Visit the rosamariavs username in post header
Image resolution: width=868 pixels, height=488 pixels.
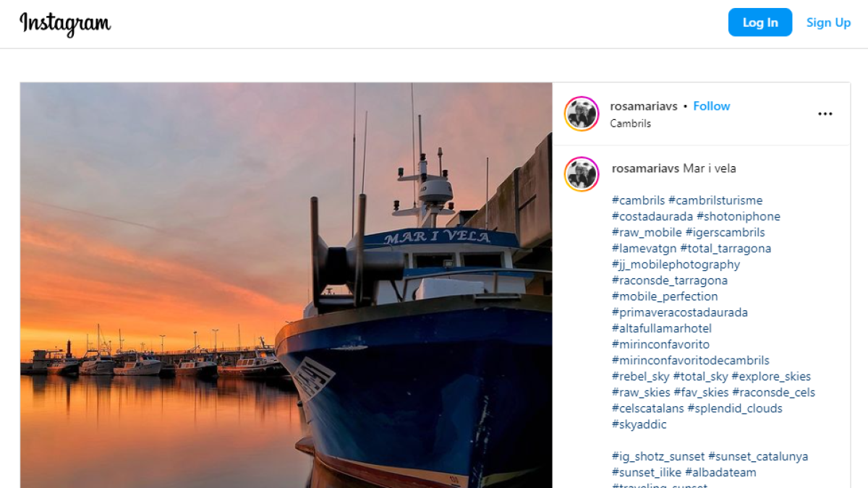(x=644, y=106)
